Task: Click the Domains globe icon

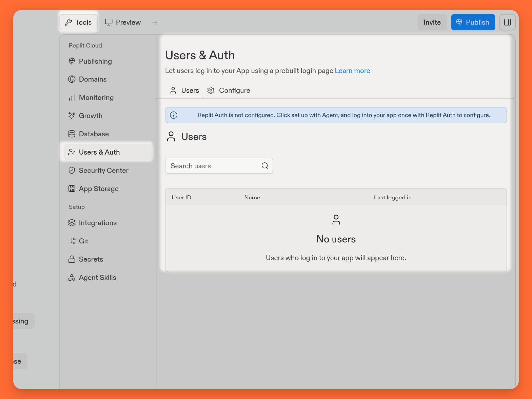Action: pyautogui.click(x=72, y=79)
